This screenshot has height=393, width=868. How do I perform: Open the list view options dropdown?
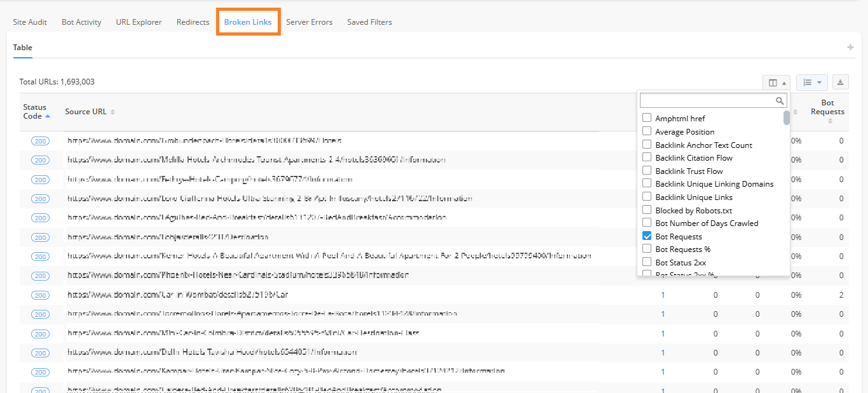[x=811, y=83]
